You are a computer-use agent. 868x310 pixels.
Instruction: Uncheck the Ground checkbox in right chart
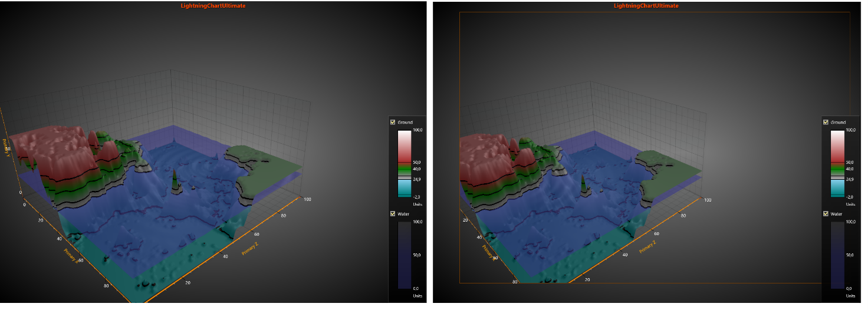click(826, 122)
